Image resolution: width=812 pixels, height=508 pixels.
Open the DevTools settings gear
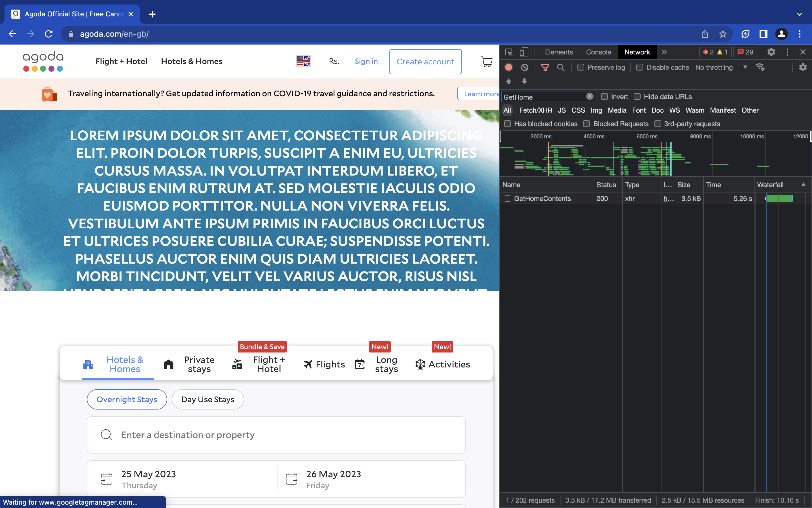[x=771, y=52]
